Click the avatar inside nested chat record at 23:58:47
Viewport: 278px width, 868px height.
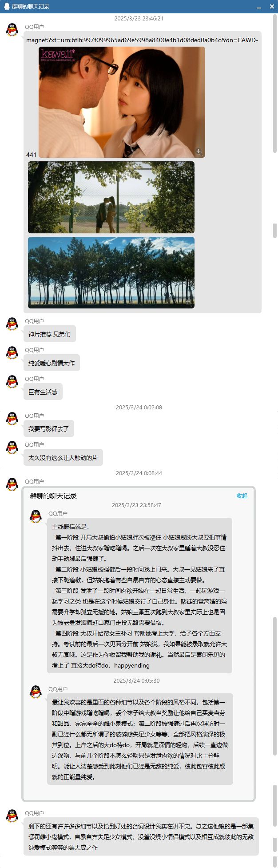pos(36,516)
